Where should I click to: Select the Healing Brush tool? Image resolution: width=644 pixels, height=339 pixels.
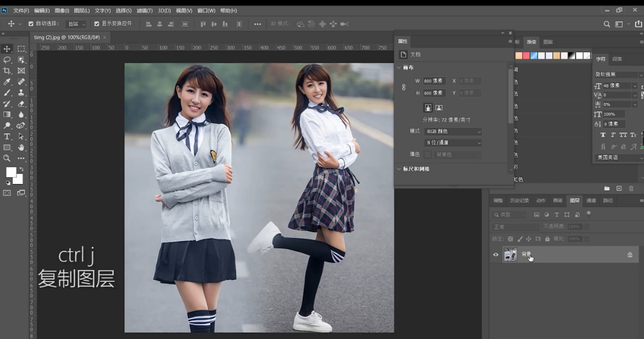tap(22, 82)
